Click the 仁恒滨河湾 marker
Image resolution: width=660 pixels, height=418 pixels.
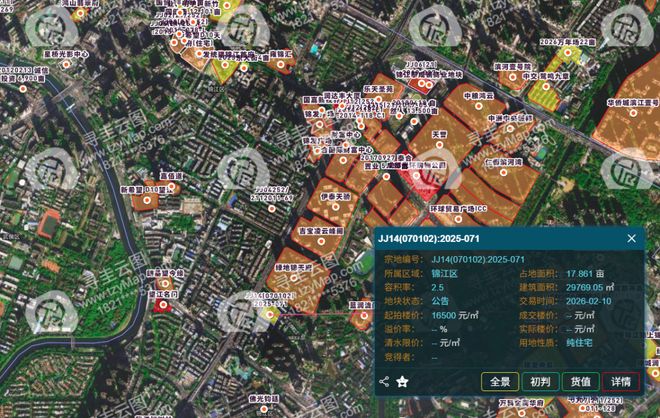pos(503,172)
